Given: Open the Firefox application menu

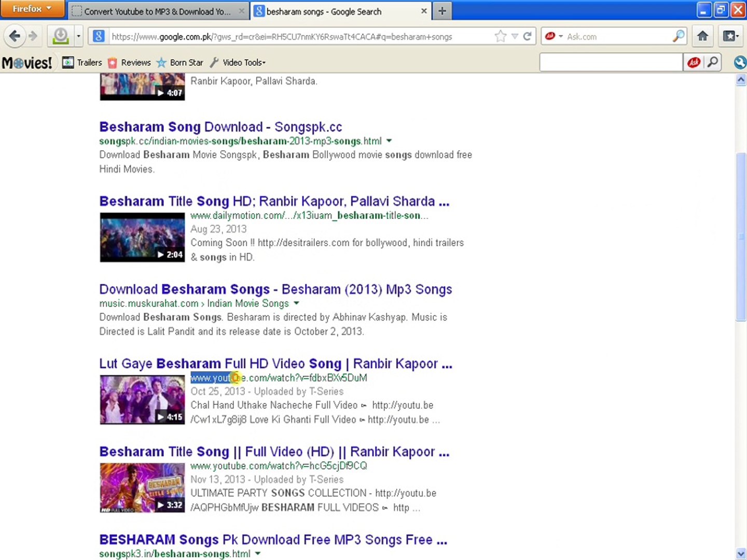Looking at the screenshot, I should pyautogui.click(x=32, y=9).
